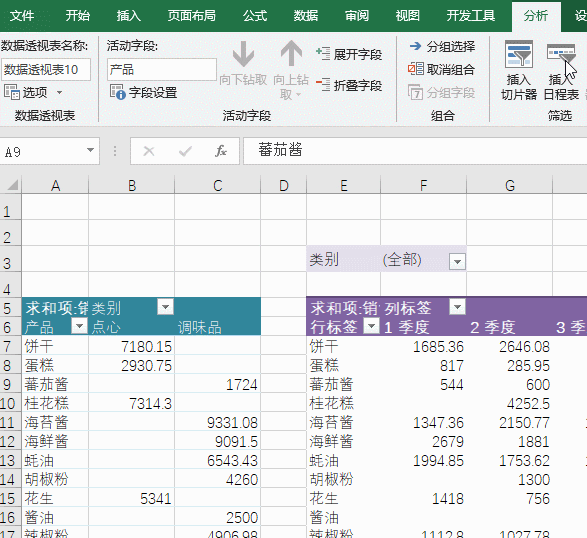
Task: Open the 列标签 filter dropdown
Action: (x=457, y=307)
